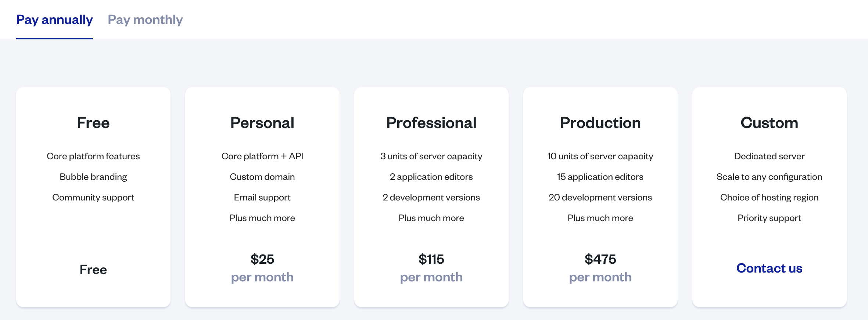Click Plus much more in Production card

click(600, 218)
